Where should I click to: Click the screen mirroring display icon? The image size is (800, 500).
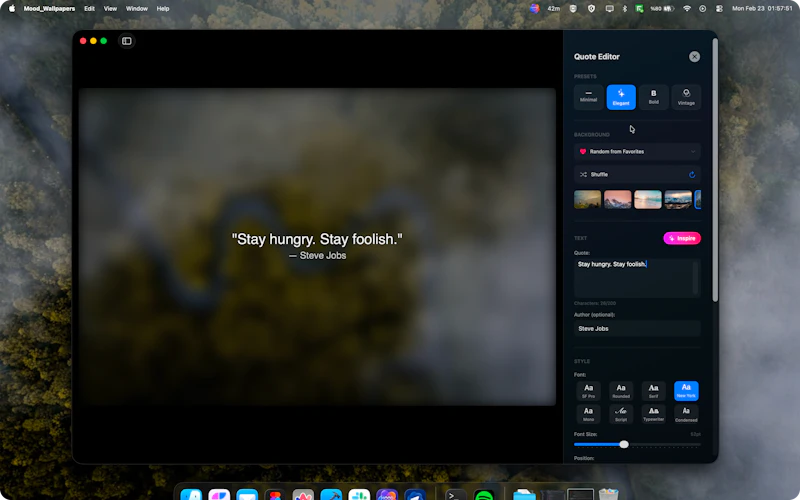pyautogui.click(x=609, y=9)
